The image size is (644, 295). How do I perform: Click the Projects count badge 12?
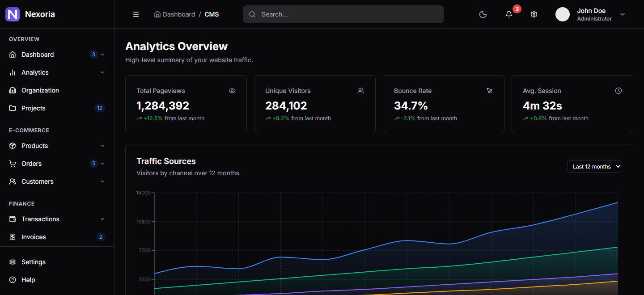(100, 108)
